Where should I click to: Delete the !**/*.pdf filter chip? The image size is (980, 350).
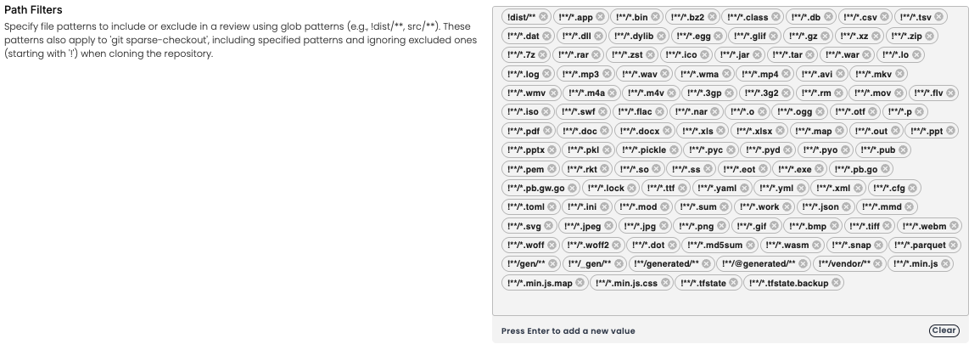click(x=547, y=131)
